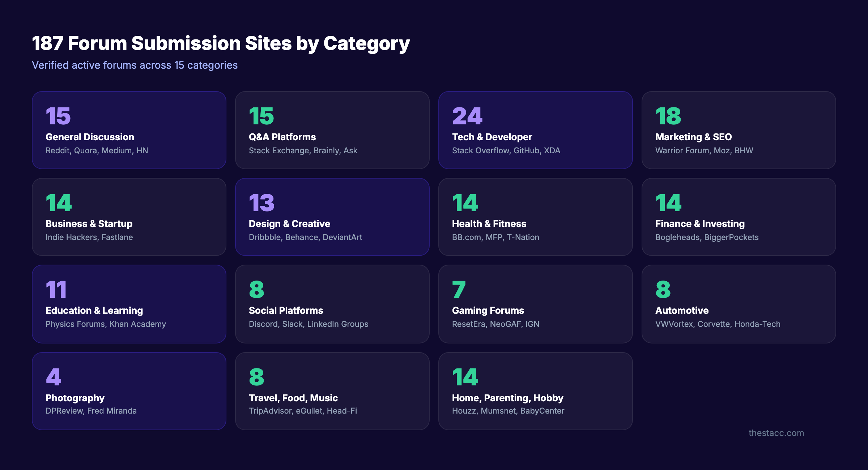The image size is (868, 470).
Task: Click the Automotive category card
Action: click(739, 304)
